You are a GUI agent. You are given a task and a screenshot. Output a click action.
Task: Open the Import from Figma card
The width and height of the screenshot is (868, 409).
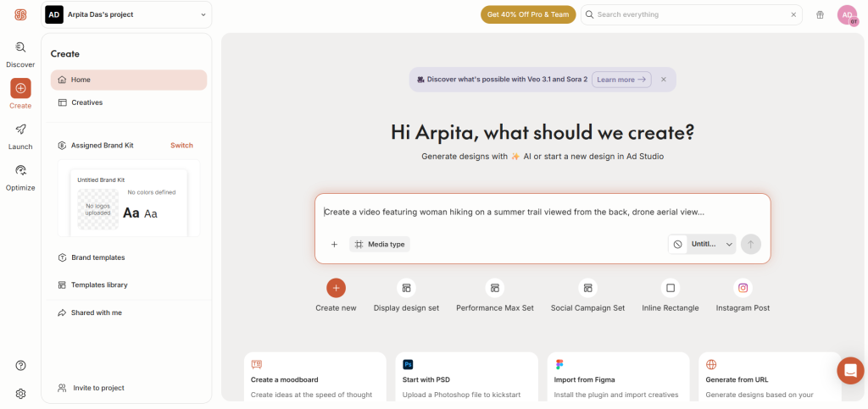click(618, 378)
